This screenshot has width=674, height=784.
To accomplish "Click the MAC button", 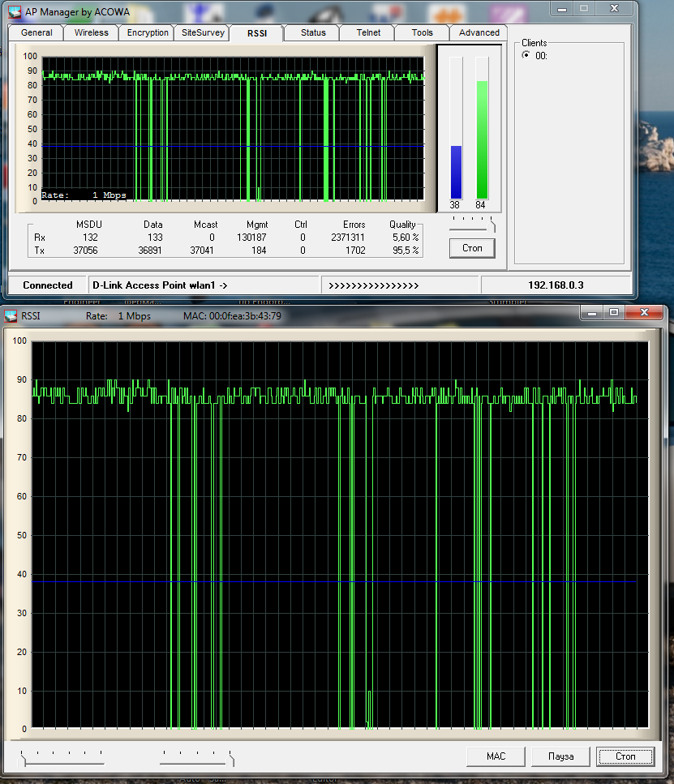I will coord(496,756).
